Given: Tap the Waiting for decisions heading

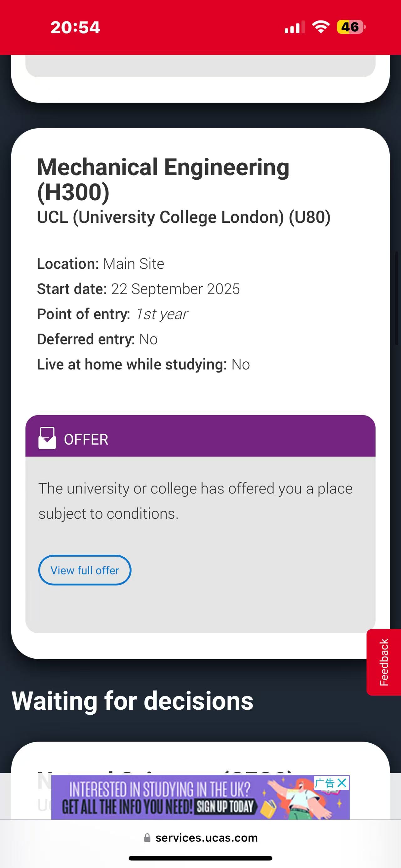Looking at the screenshot, I should [x=132, y=701].
